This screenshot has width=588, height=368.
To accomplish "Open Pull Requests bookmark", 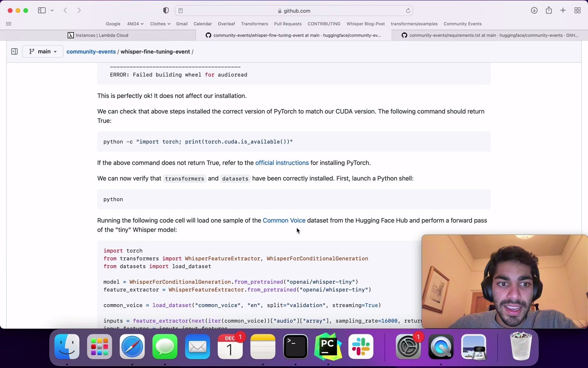I will [288, 24].
